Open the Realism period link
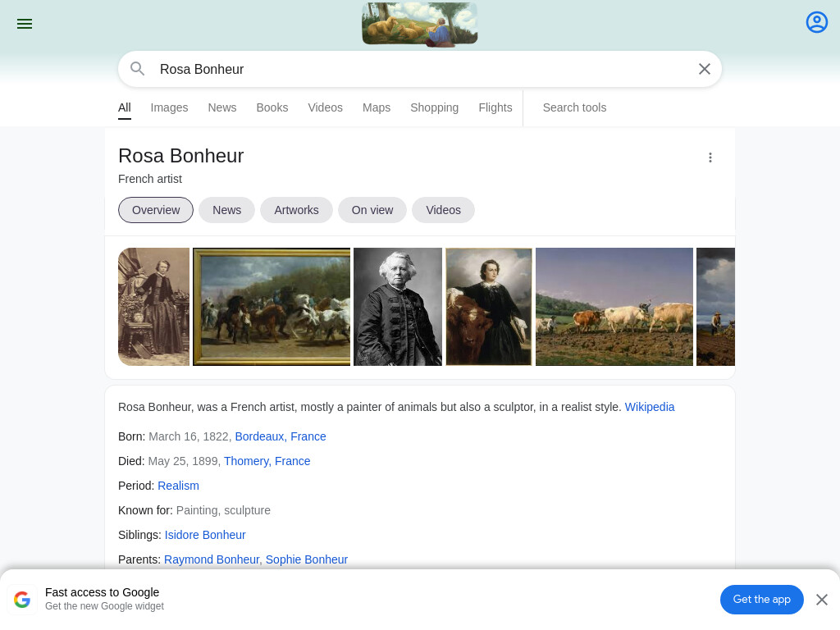Viewport: 840px width, 630px height. point(178,486)
